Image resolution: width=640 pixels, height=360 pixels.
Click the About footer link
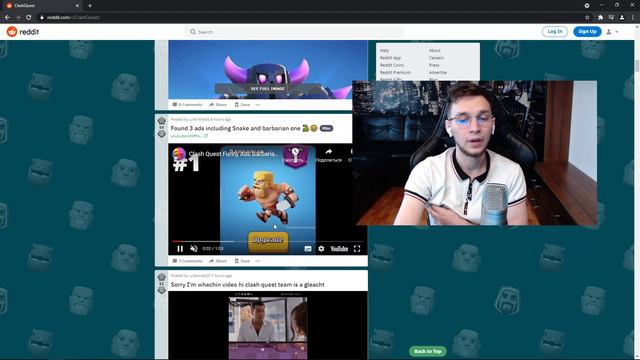(x=435, y=51)
